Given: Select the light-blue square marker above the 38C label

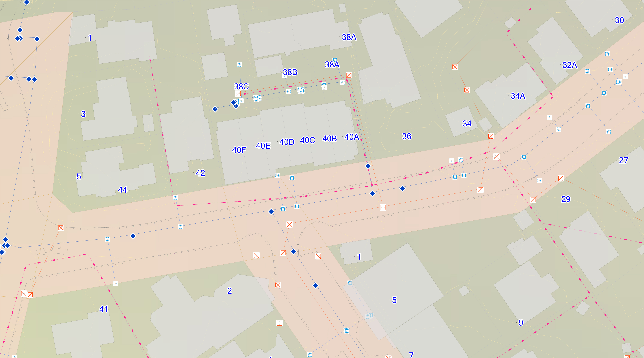Looking at the screenshot, I should click(239, 65).
